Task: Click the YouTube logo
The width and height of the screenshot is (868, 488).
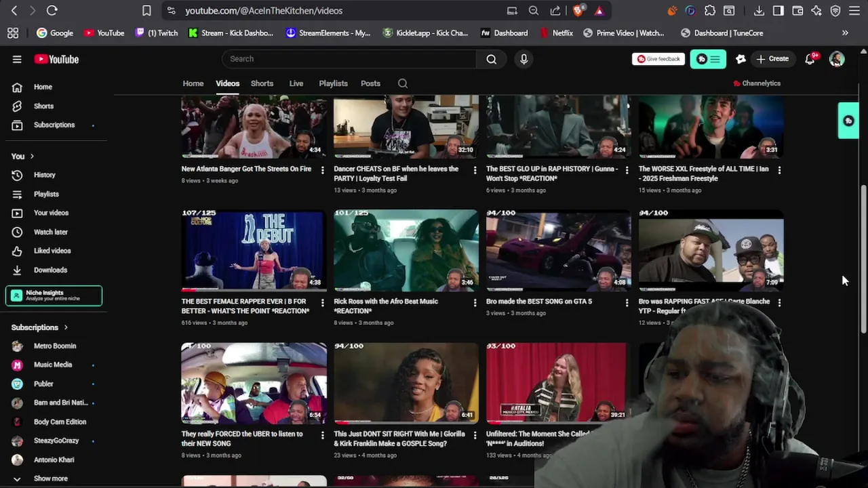Action: click(x=56, y=59)
